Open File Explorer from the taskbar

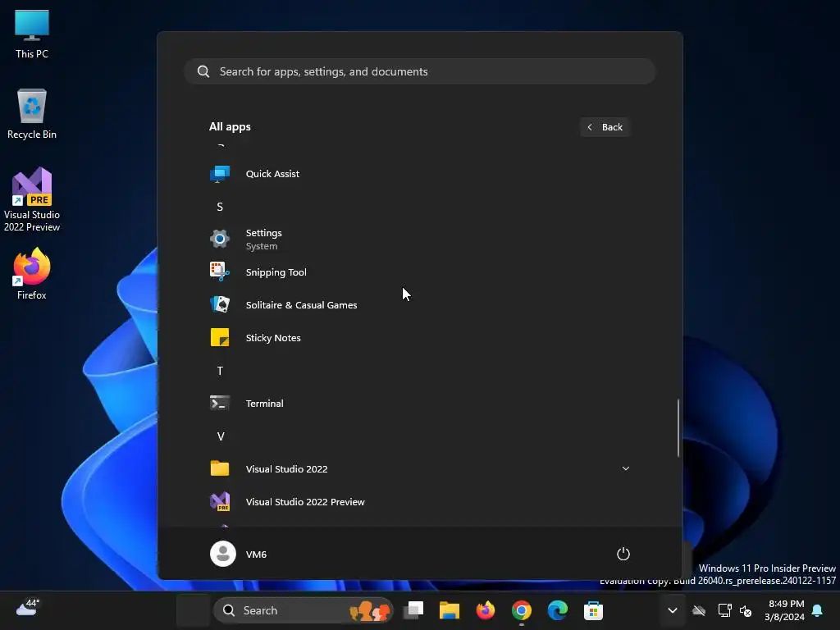click(x=450, y=610)
